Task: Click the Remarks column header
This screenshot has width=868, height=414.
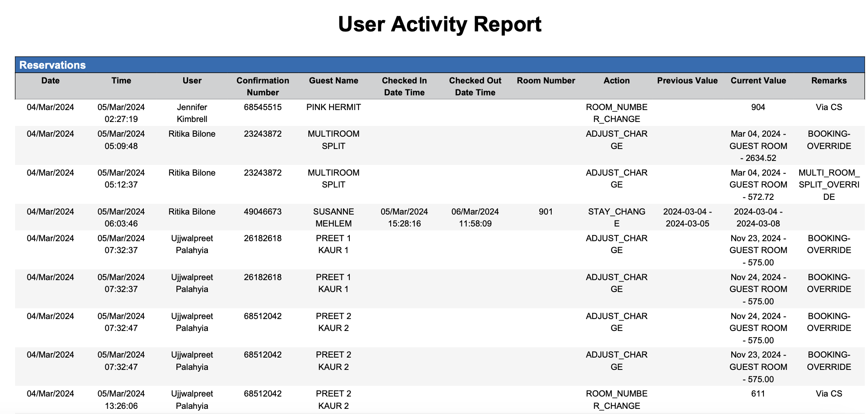Action: [x=829, y=81]
